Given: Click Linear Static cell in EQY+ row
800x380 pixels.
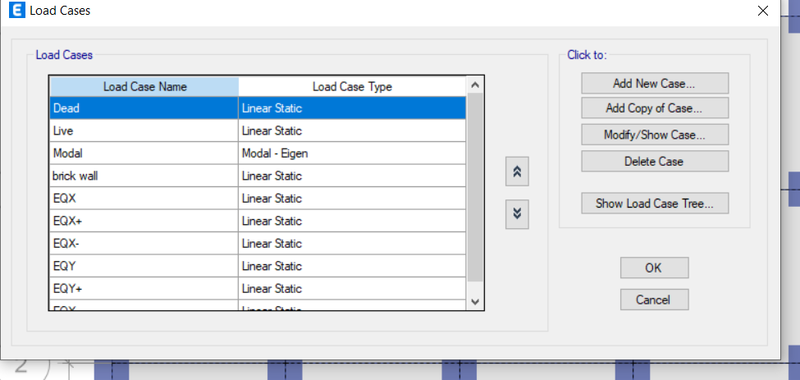Looking at the screenshot, I should [352, 288].
